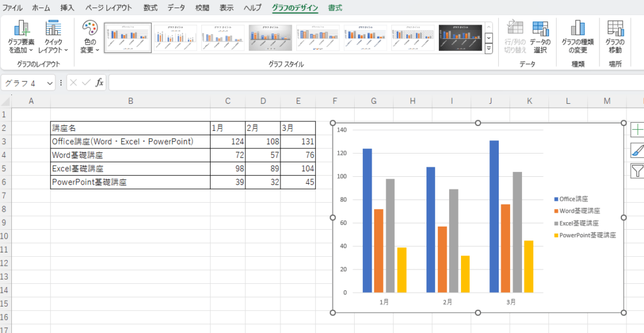This screenshot has width=644, height=333.
Task: Open the ファイル tab
Action: [x=13, y=8]
